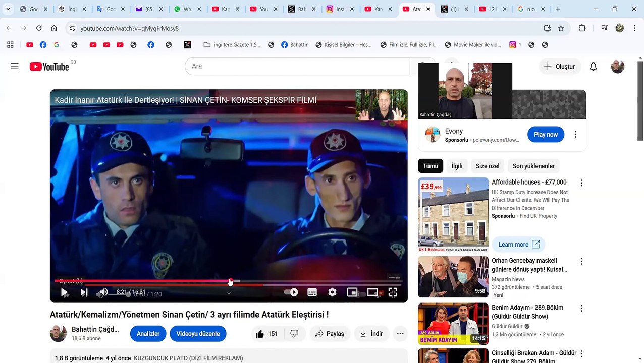The image size is (644, 363).
Task: Open Bahattin Çağdaş channel avatar
Action: tap(58, 333)
